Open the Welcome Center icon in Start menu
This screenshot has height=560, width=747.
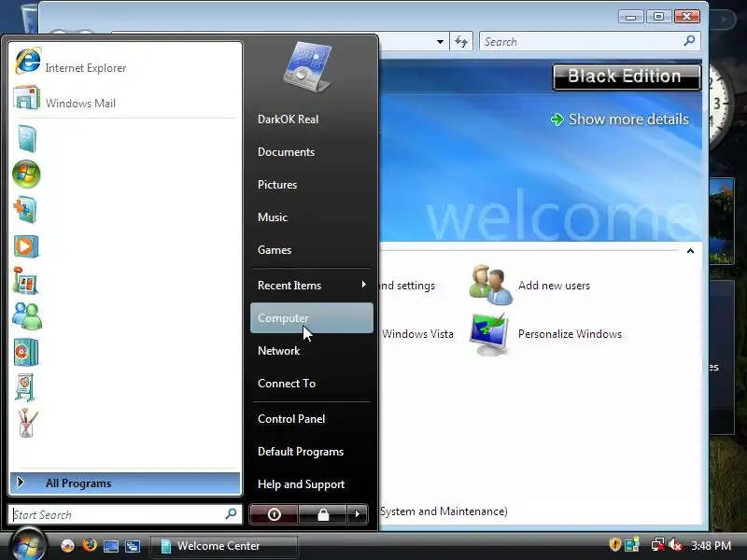(x=27, y=138)
